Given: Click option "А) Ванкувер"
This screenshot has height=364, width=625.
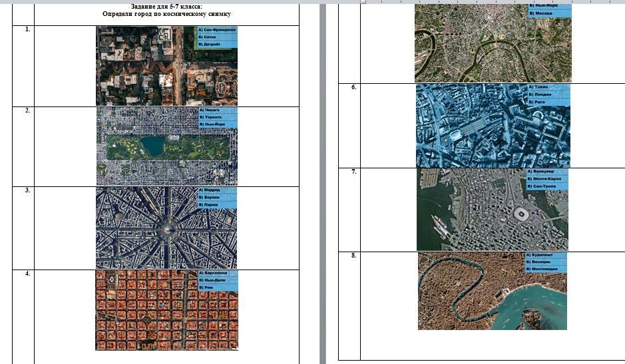Looking at the screenshot, I should [540, 172].
